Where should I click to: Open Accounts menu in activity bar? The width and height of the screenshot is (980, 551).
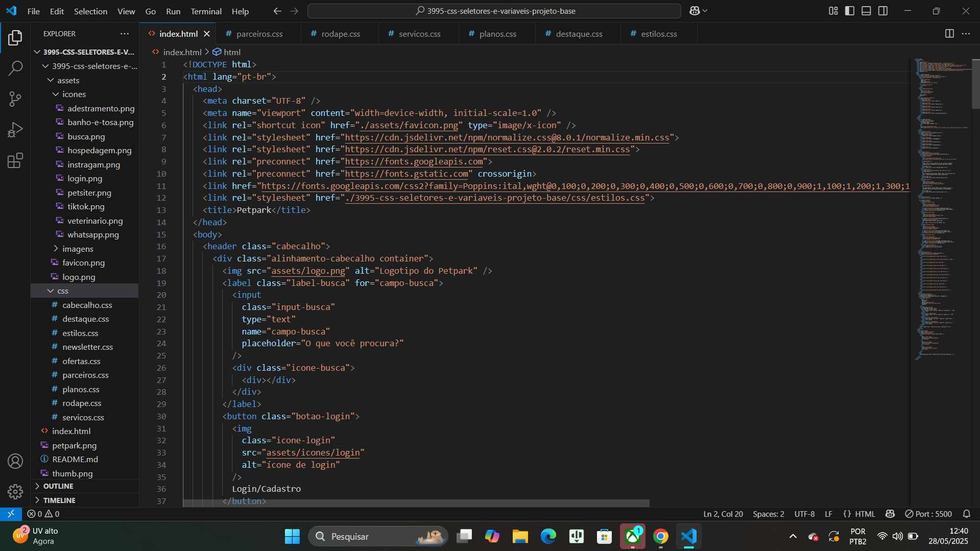tap(15, 461)
